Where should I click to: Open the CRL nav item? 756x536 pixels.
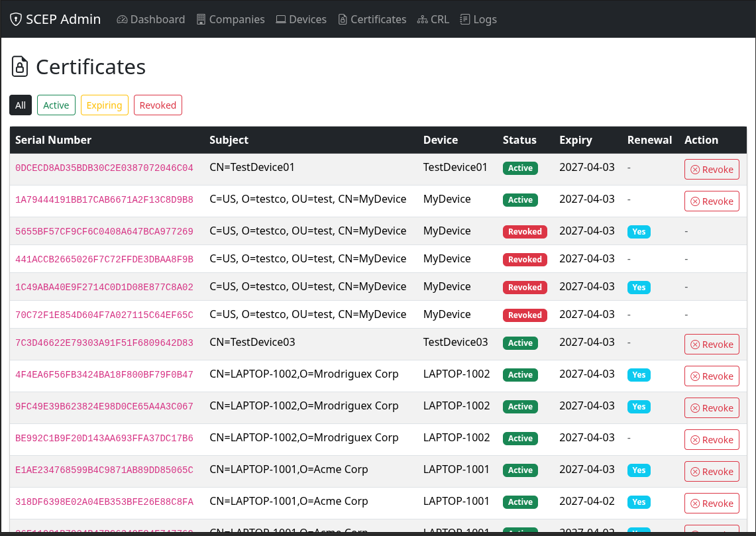433,19
